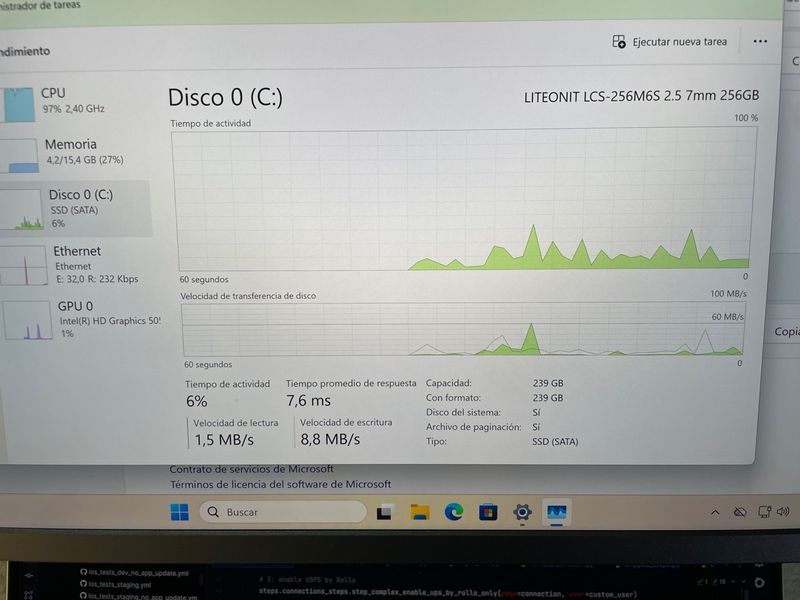Click the run new task icon
This screenshot has width=800, height=600.
pos(619,42)
